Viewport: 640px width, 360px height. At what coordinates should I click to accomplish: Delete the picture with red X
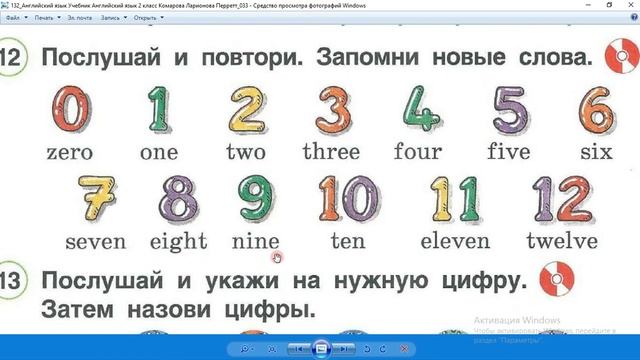pos(404,349)
